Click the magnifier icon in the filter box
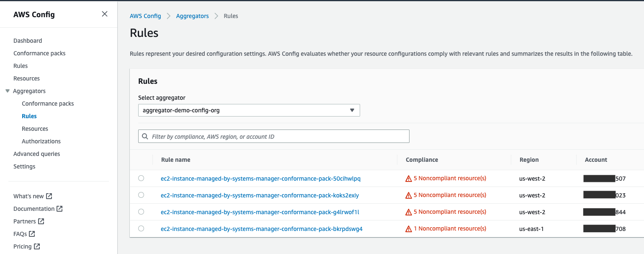This screenshot has width=644, height=254. point(145,136)
